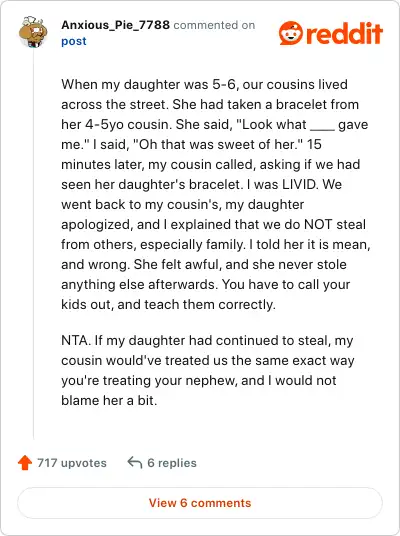The height and width of the screenshot is (536, 400).
Task: Click the sentence "kids out, and teach them correctly."
Action: 168,305
